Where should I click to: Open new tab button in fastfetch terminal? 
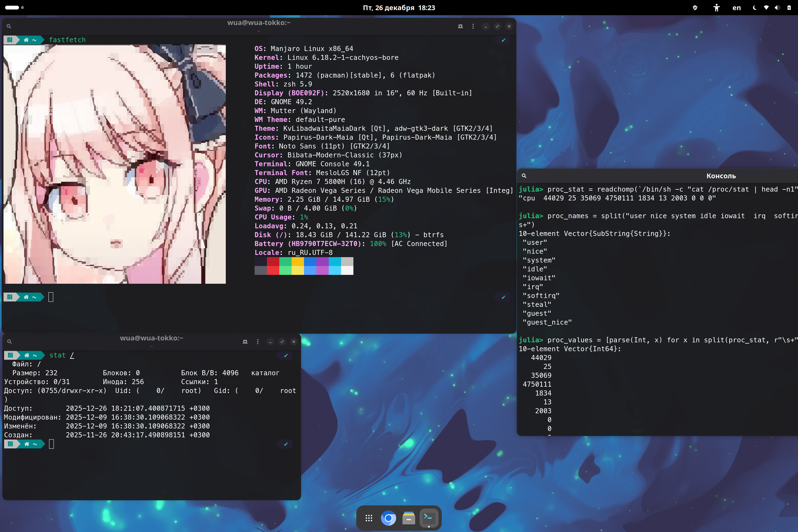pyautogui.click(x=460, y=26)
